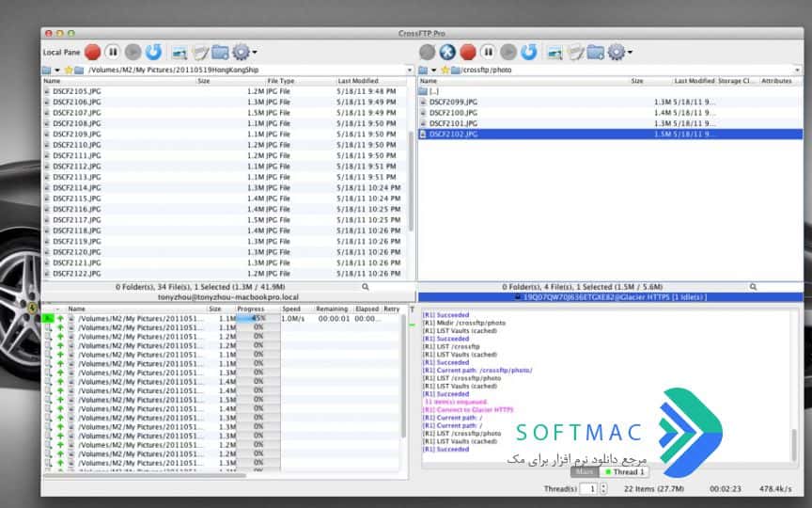Click the local pane search magnifier icon
The height and width of the screenshot is (508, 812).
pyautogui.click(x=365, y=287)
